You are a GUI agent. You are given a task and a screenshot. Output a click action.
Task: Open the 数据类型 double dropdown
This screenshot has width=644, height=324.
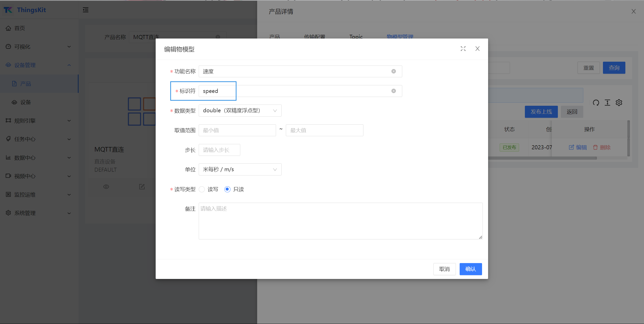[240, 111]
